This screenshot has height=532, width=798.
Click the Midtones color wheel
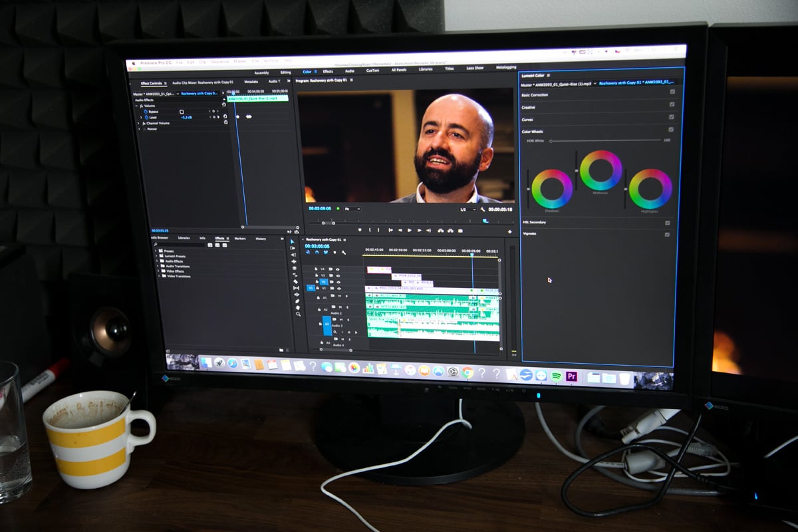click(600, 170)
